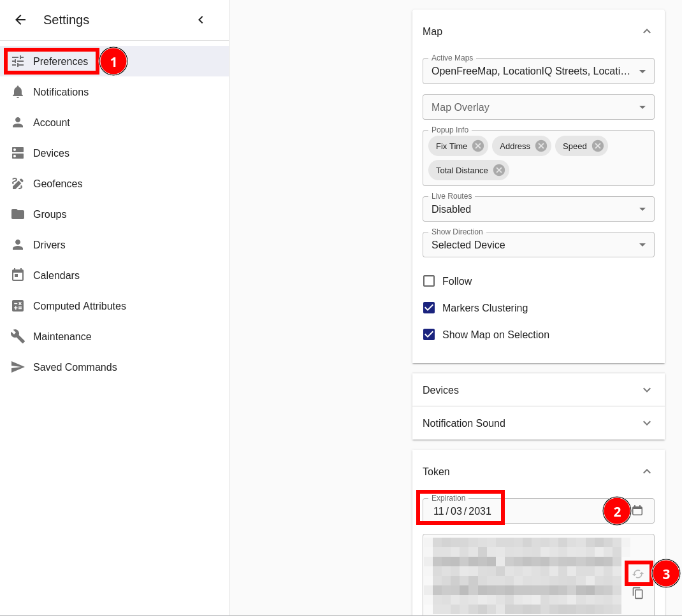This screenshot has width=682, height=616.
Task: Remove the Total Distance chip
Action: [499, 171]
